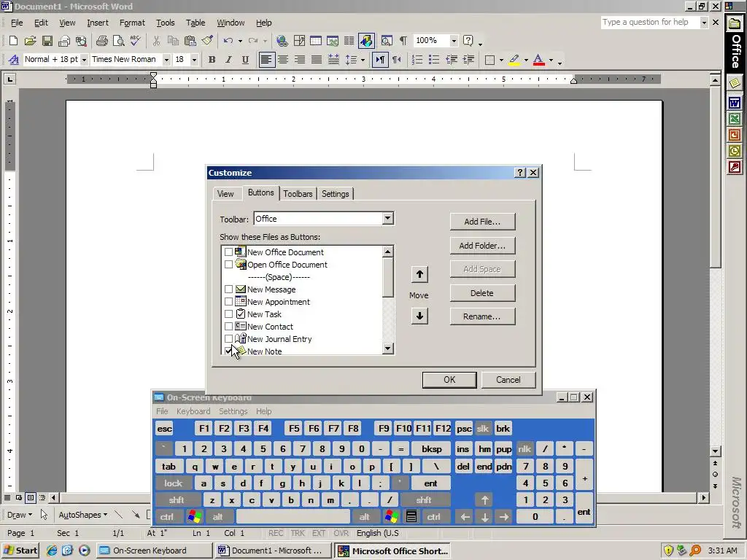Print using the printer toolbar icon
Image resolution: width=747 pixels, height=560 pixels.
pos(101,41)
